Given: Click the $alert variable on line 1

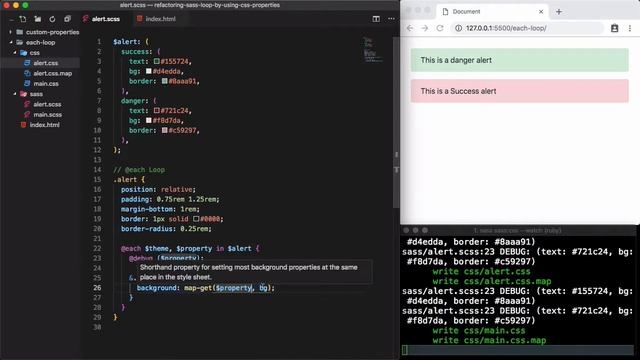Looking at the screenshot, I should point(124,42).
